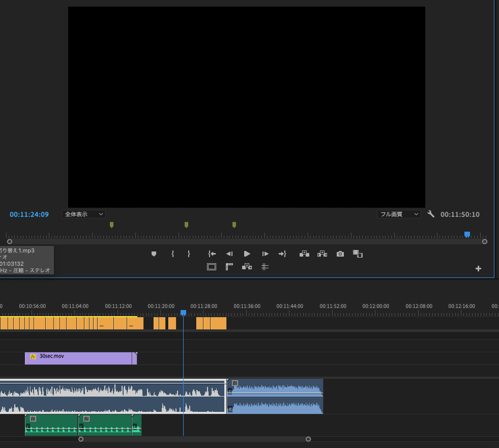Viewport: 499px width, 448px height.
Task: Set the Mark In point
Action: (x=173, y=254)
